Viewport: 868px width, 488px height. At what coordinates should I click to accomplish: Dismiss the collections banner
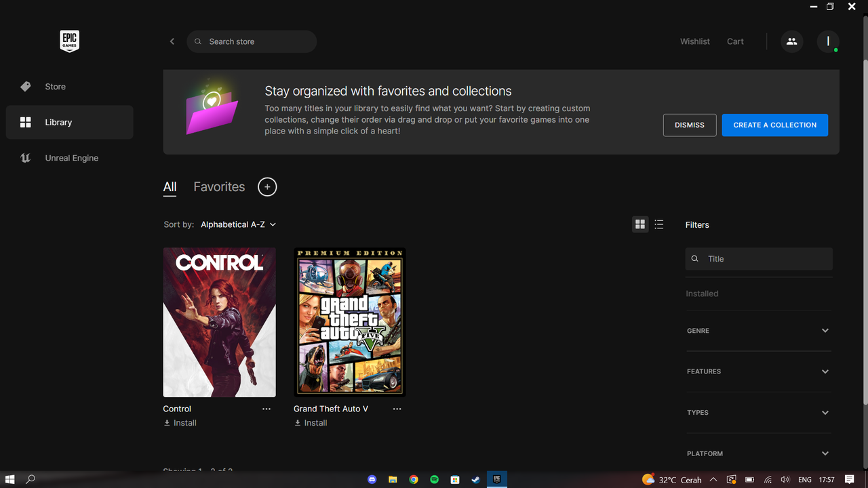pyautogui.click(x=690, y=125)
